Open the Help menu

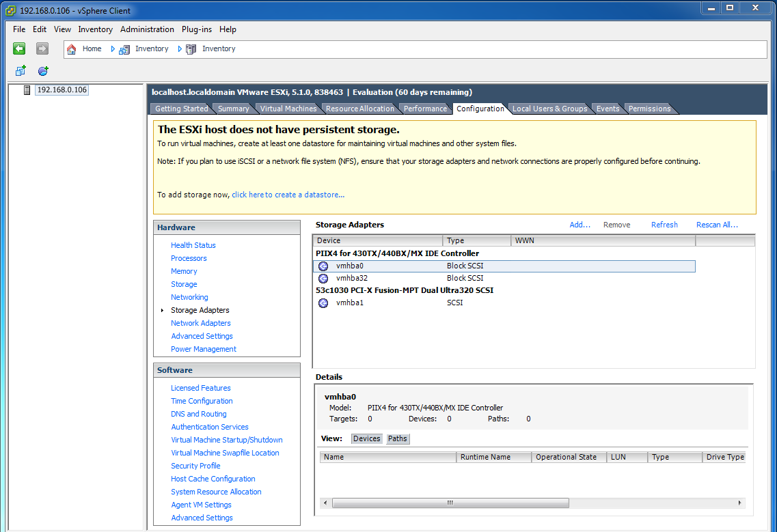click(228, 29)
